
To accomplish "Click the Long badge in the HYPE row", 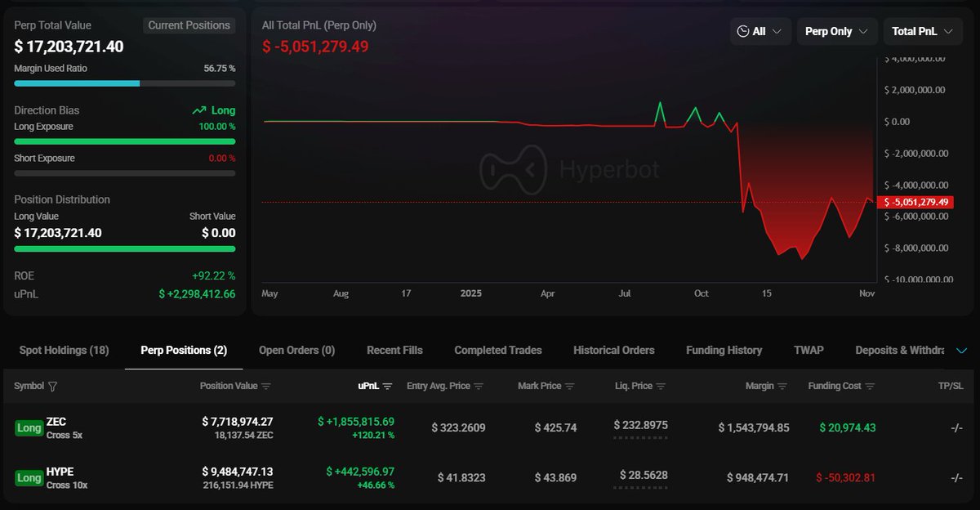I will (29, 477).
